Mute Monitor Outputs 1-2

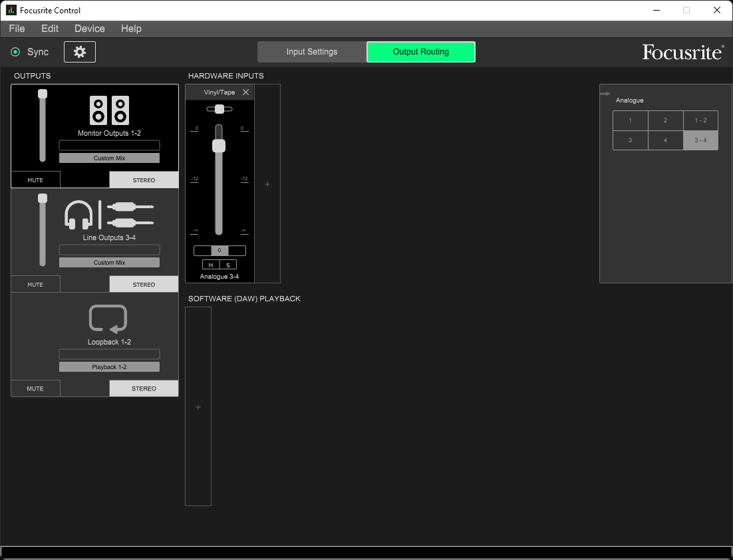pos(35,180)
